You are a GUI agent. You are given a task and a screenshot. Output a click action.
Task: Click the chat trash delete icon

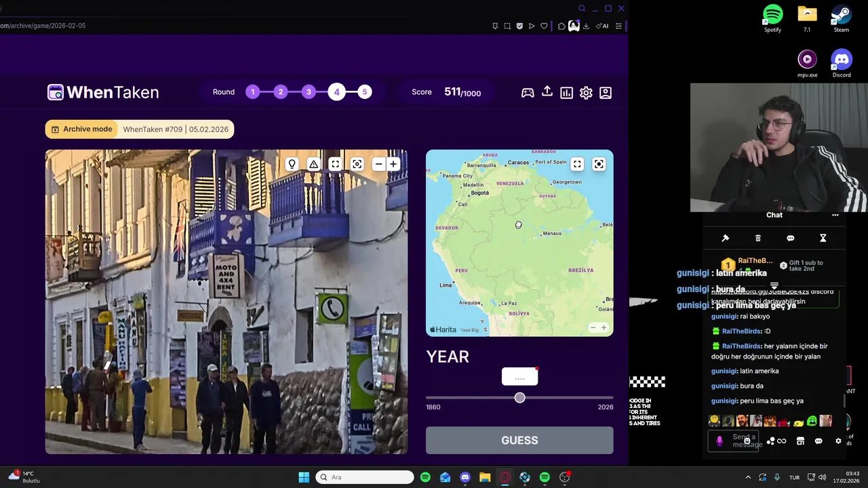pos(758,239)
